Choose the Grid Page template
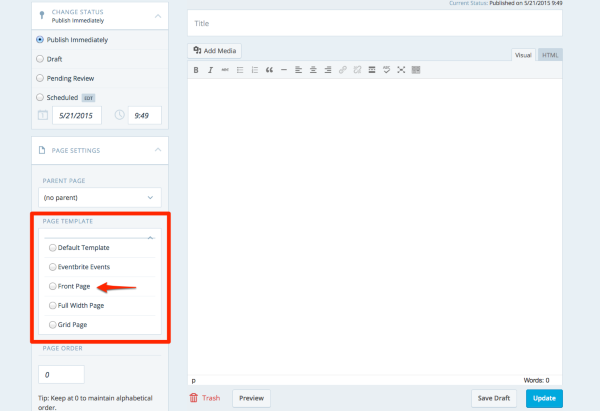The image size is (600, 411). (x=52, y=325)
